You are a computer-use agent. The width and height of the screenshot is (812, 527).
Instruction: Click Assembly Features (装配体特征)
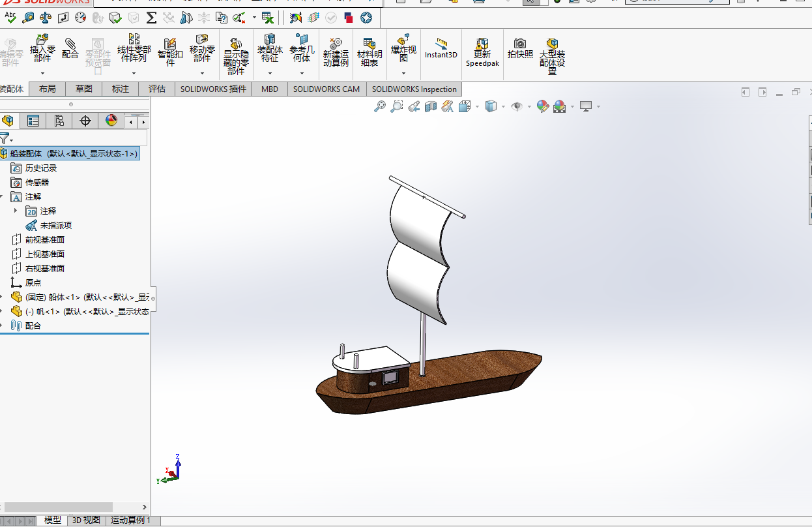click(270, 49)
